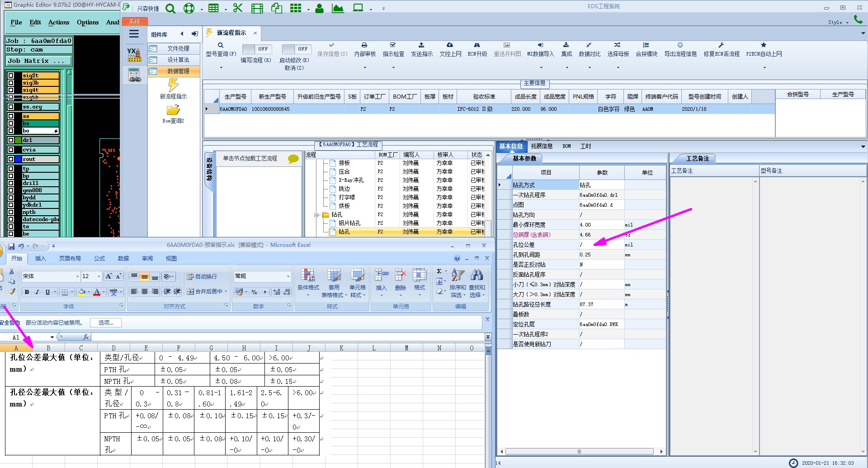868x468 pixels.
Task: Toggle checkbox for rout layer
Action: pos(11,159)
